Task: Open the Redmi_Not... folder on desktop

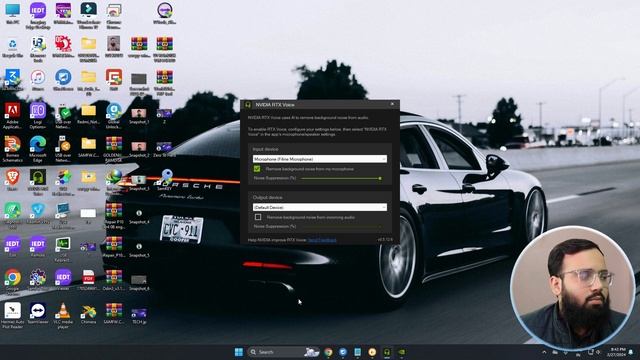Action: [x=89, y=114]
